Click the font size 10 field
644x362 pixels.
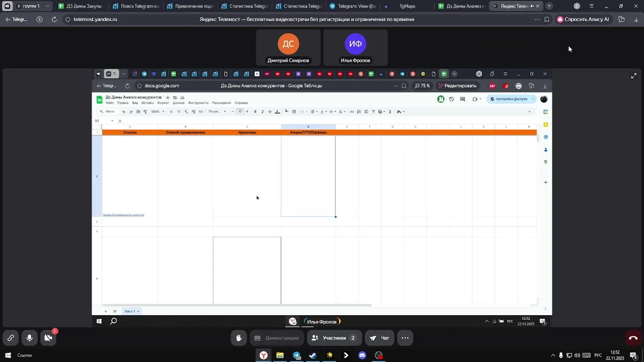click(240, 112)
